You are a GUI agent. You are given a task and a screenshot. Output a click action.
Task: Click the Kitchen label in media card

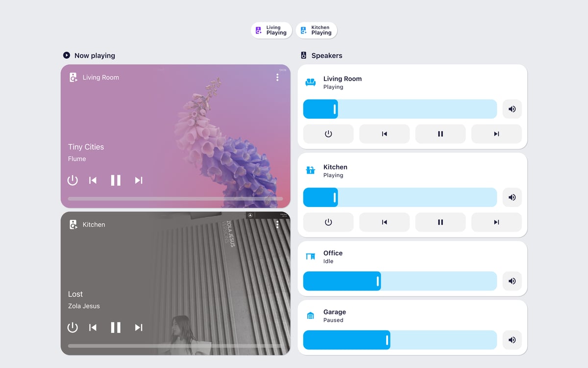point(94,224)
